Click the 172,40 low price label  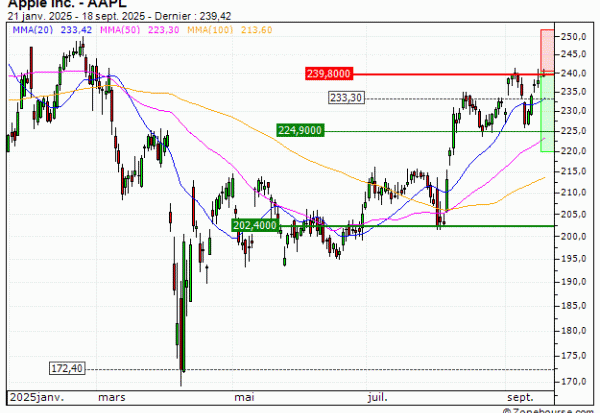(66, 370)
